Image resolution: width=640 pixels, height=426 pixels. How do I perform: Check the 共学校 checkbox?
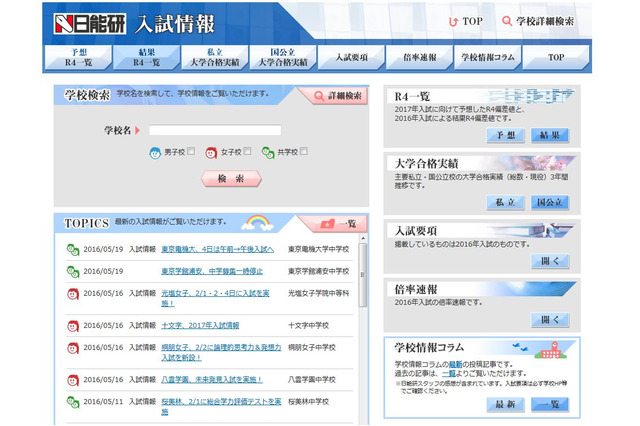(303, 151)
